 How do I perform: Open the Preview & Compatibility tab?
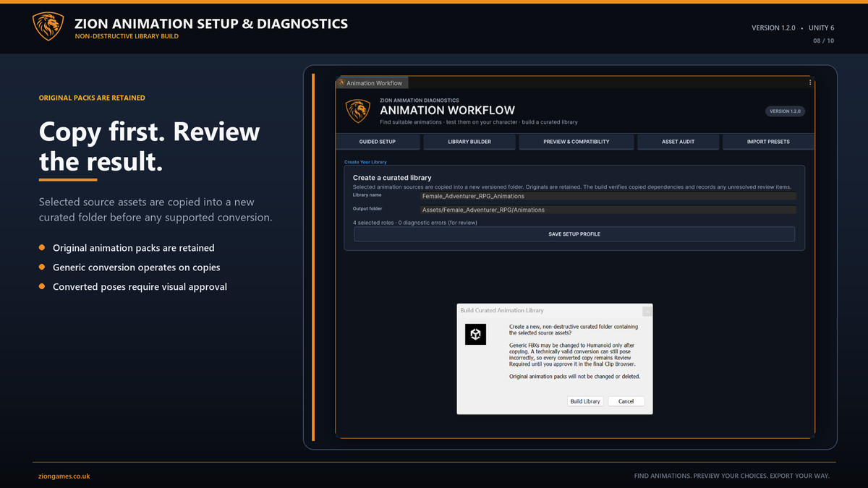click(x=576, y=142)
